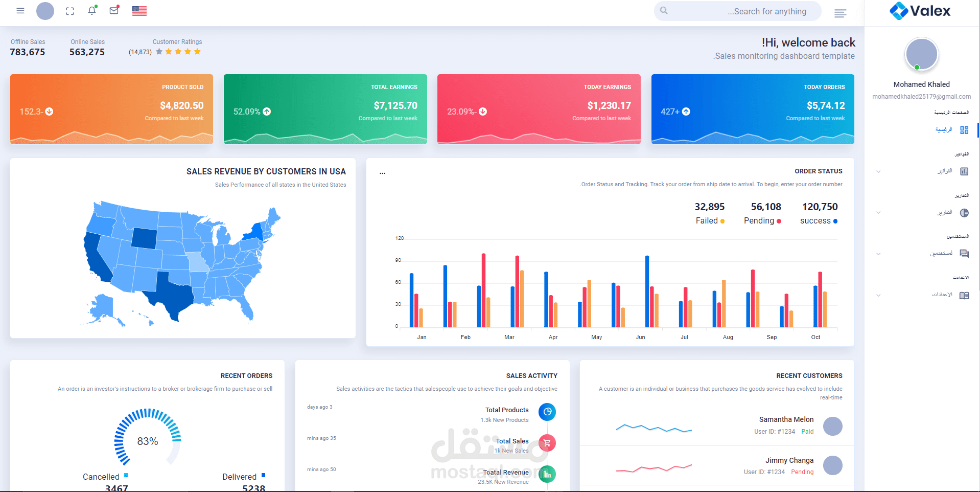Open the hamburger menu in top bar
This screenshot has width=980, height=492.
[20, 11]
